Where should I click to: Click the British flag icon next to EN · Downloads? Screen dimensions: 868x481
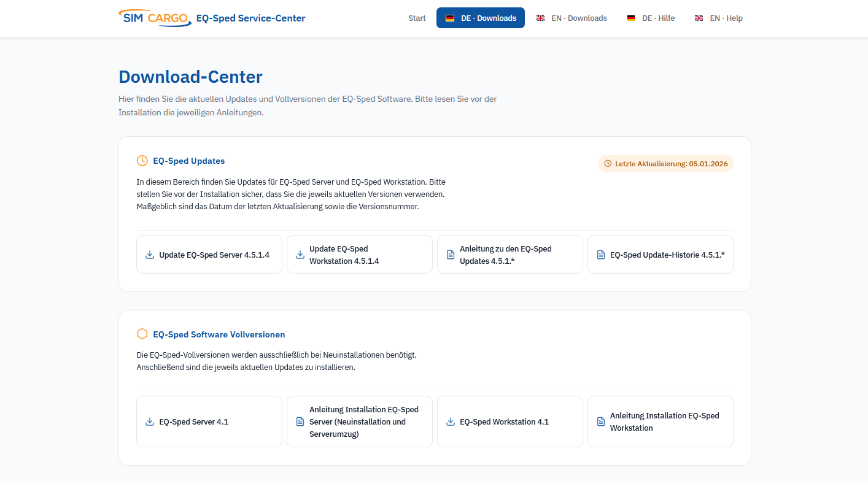click(540, 18)
